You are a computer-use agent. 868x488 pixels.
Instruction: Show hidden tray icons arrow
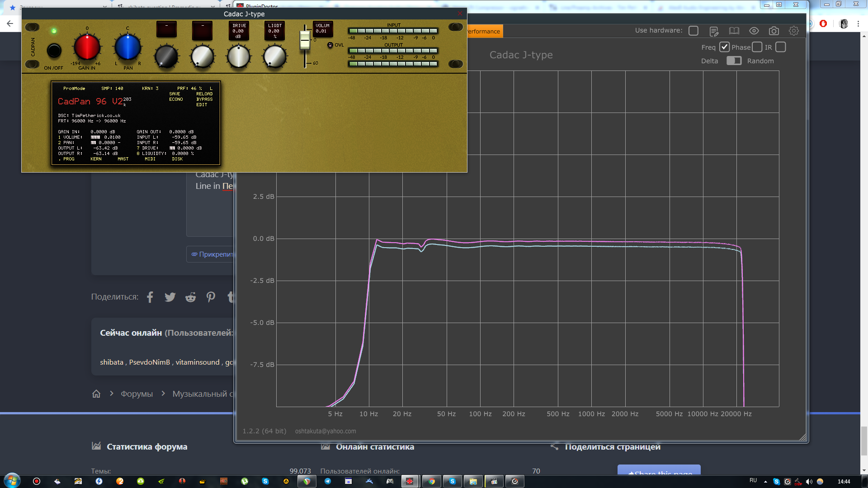[x=765, y=482]
